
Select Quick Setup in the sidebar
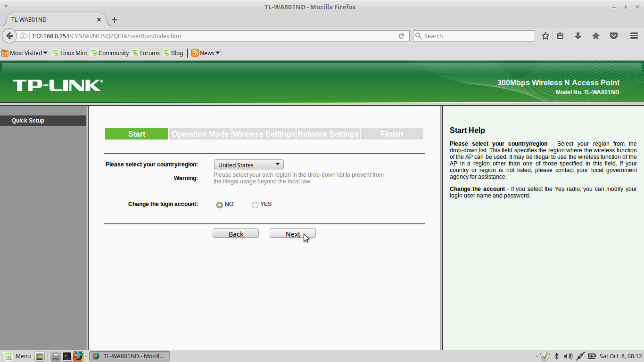[43, 121]
